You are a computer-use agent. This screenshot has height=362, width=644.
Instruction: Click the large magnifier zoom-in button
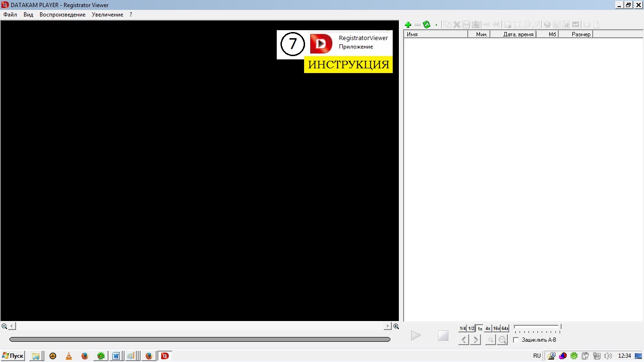pyautogui.click(x=503, y=340)
